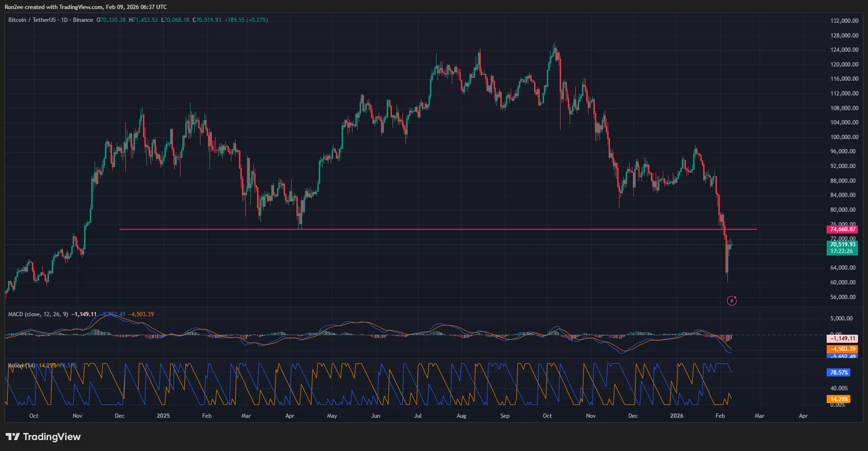Click the 17:22:26 candle countdown timer

[842, 251]
